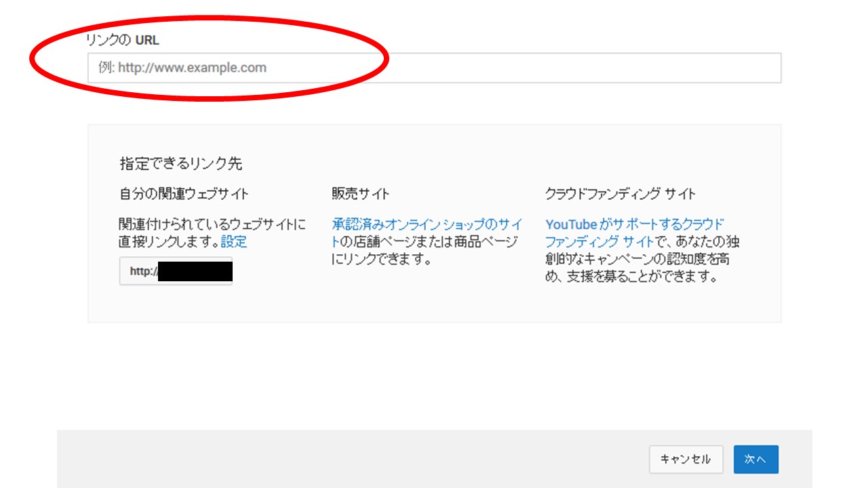Click the キャンセル button
This screenshot has height=488, width=868.
(x=686, y=459)
